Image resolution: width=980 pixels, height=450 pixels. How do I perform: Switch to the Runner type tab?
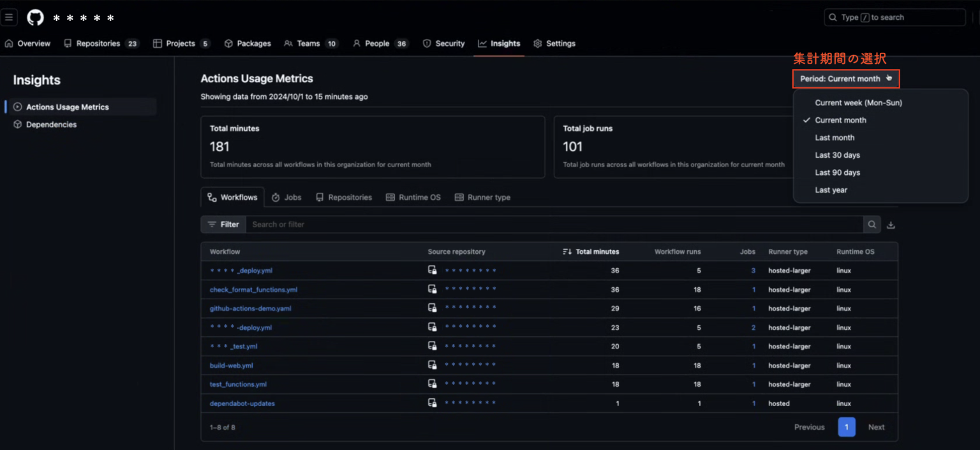pyautogui.click(x=482, y=198)
